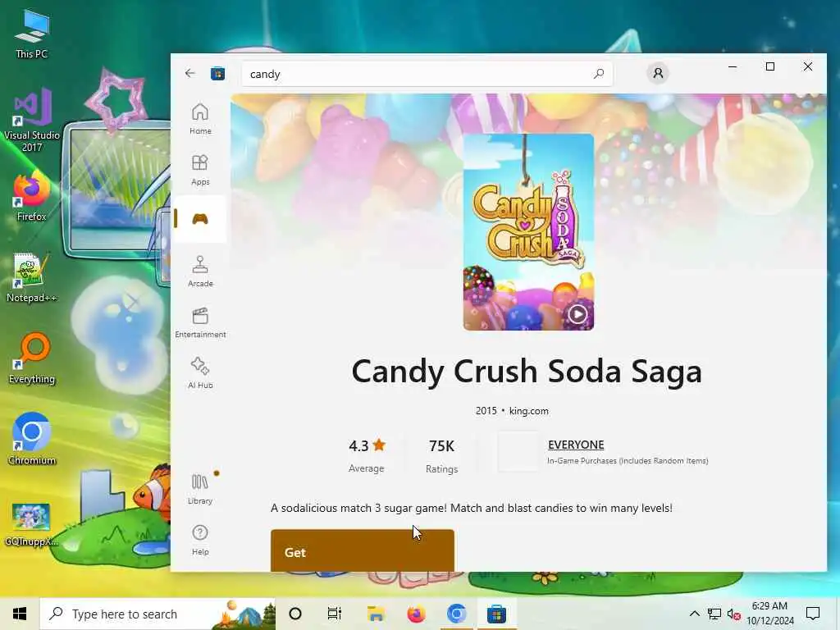Click the Microsoft Store logo icon

coord(217,73)
